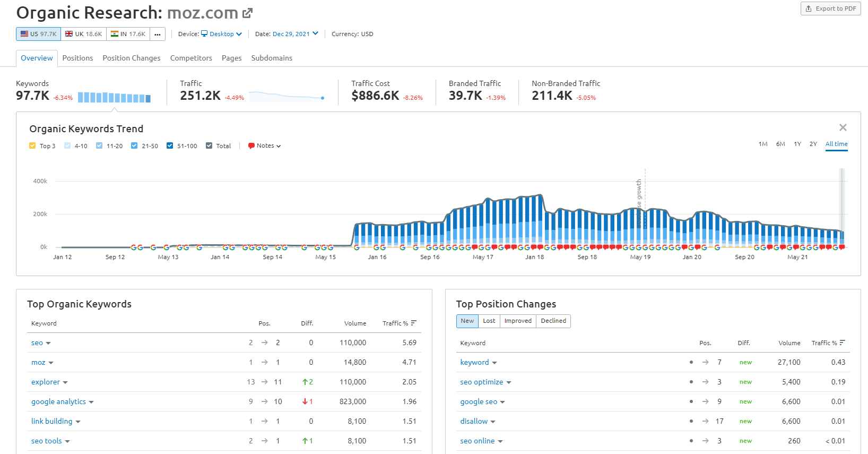The image size is (868, 454).
Task: Toggle the 11-20 positions checkbox
Action: point(99,145)
